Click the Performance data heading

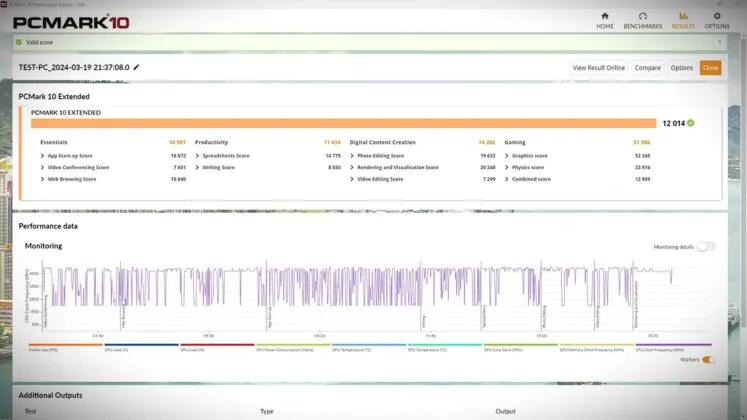coord(48,226)
